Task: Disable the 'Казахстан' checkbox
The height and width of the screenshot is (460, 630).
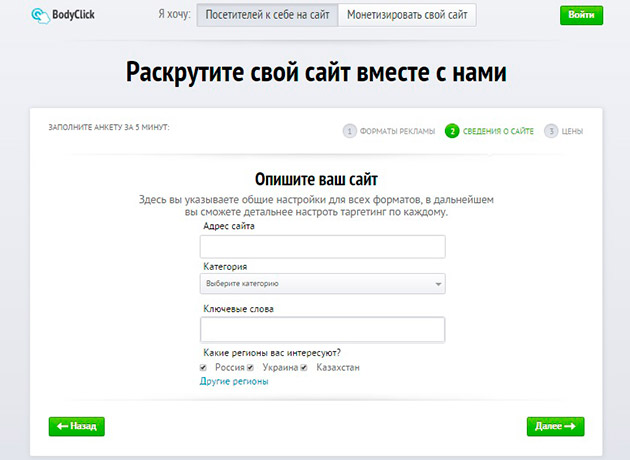Action: [304, 368]
